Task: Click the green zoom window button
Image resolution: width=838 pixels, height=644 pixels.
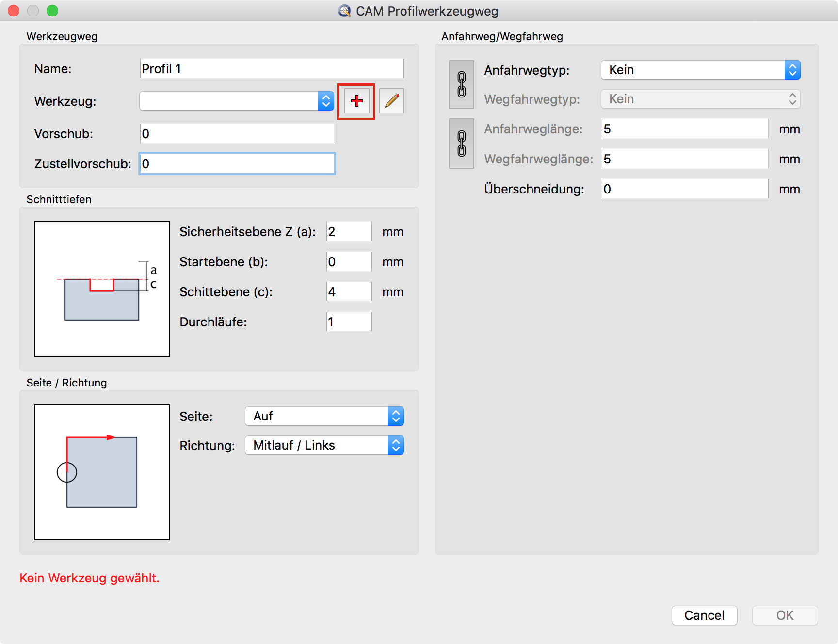Action: click(x=52, y=11)
